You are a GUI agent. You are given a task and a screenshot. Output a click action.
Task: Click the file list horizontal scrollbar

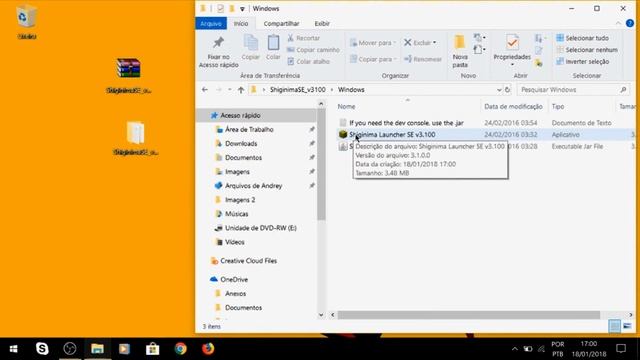pos(469,315)
